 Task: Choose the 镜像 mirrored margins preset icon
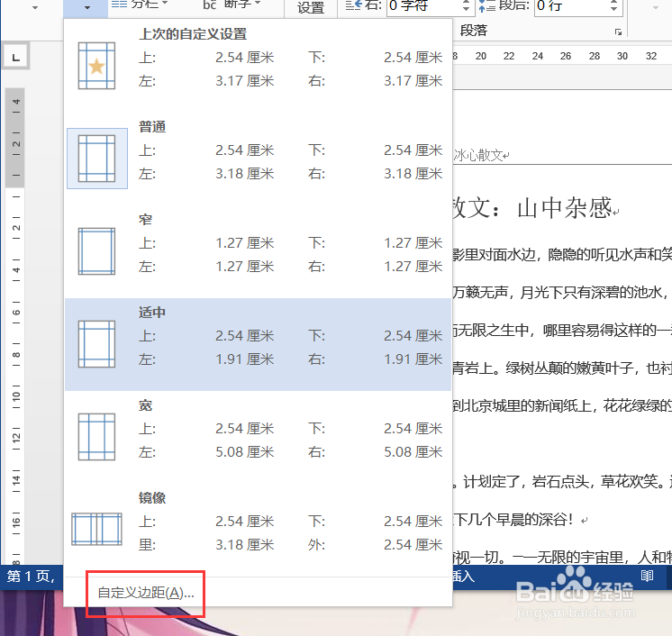pyautogui.click(x=96, y=530)
